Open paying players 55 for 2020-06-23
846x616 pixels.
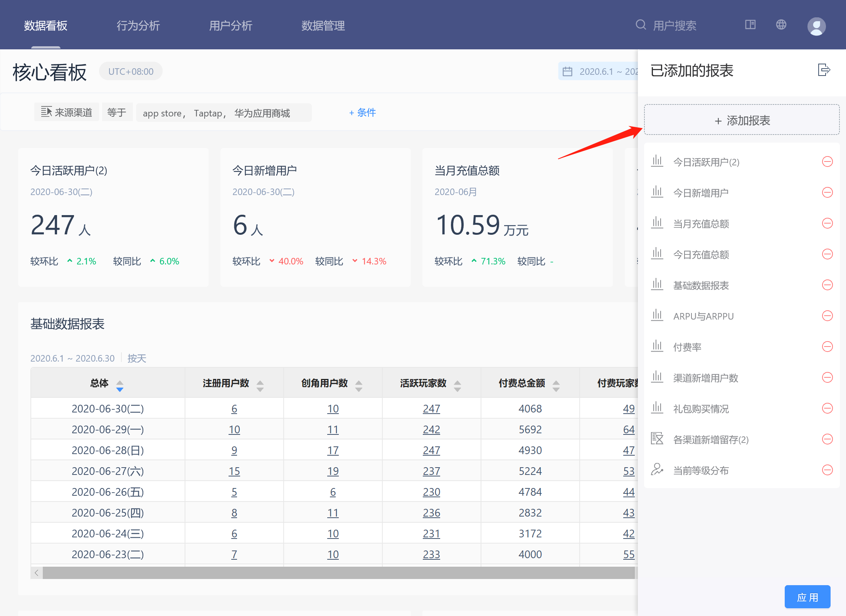tap(629, 554)
